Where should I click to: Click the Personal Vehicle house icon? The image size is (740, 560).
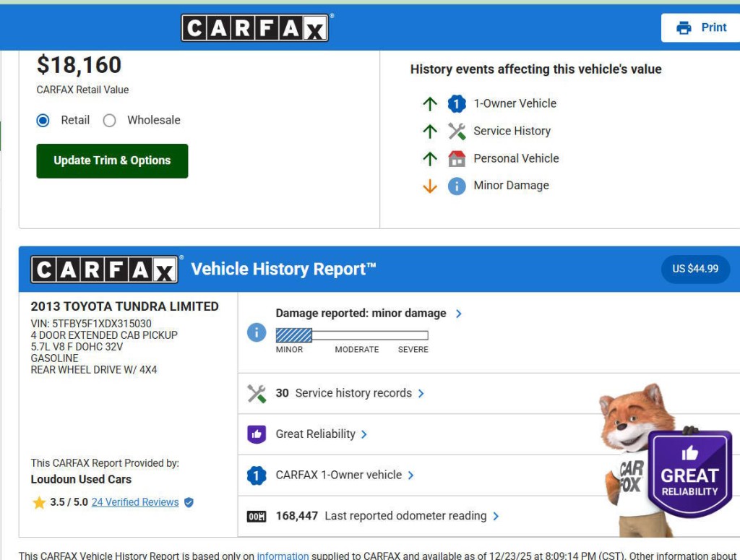[x=457, y=159]
